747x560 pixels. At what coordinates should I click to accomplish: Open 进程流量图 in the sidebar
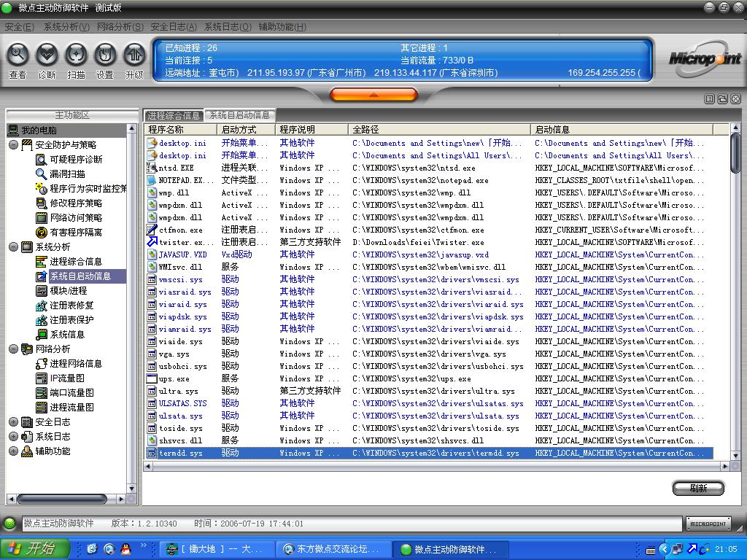pyautogui.click(x=72, y=408)
